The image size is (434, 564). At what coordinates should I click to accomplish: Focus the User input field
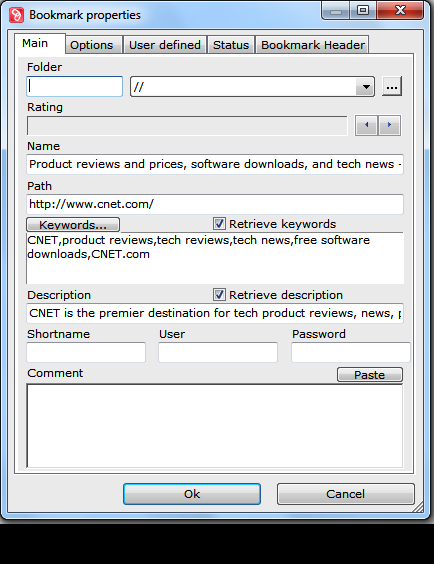click(218, 352)
